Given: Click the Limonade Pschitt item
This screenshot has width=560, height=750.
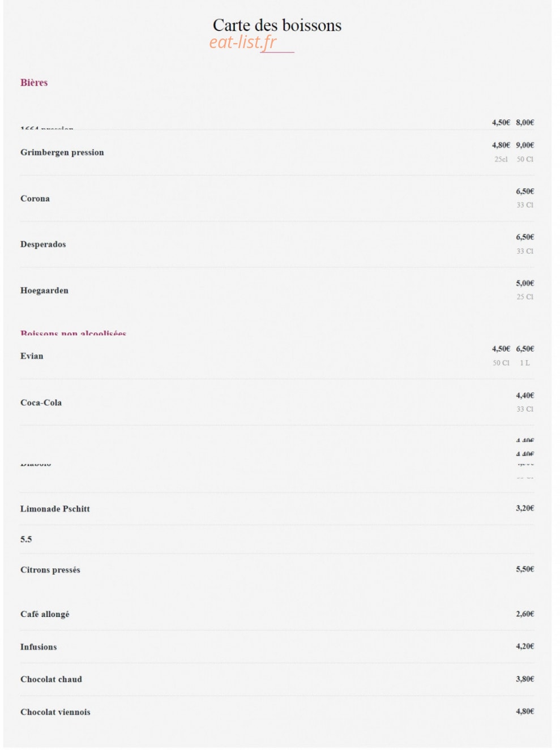Looking at the screenshot, I should point(55,509).
